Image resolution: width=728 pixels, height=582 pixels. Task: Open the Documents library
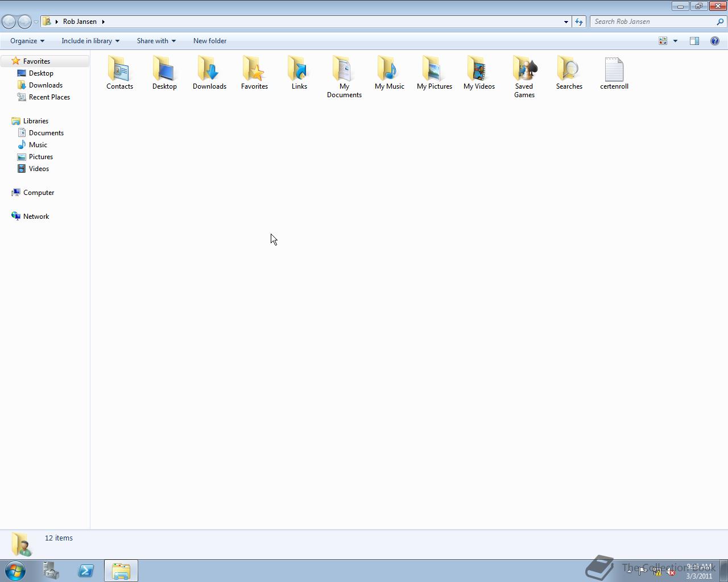pyautogui.click(x=46, y=133)
